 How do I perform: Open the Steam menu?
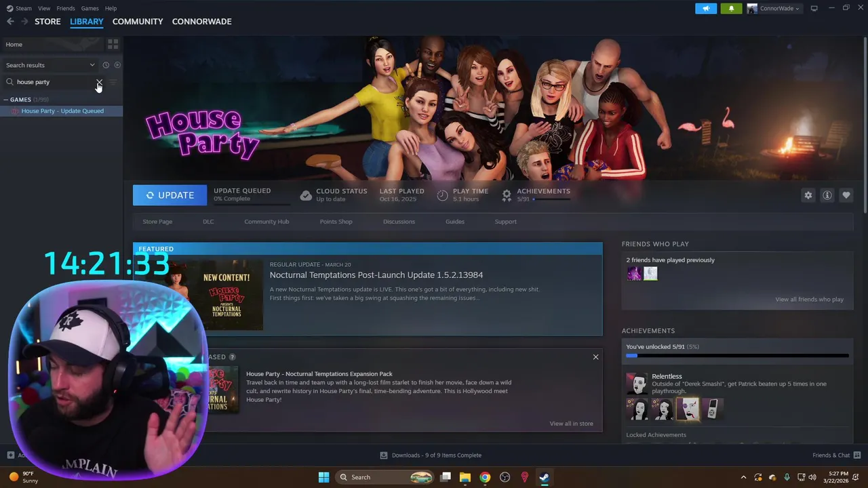[x=19, y=8]
